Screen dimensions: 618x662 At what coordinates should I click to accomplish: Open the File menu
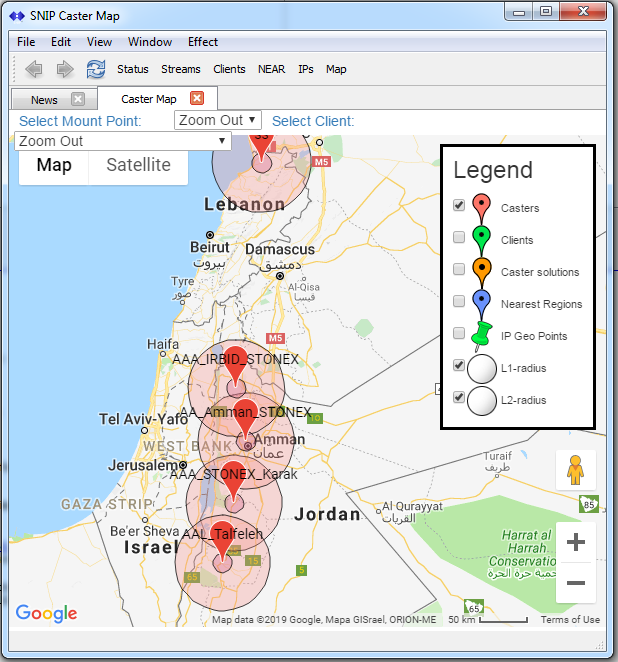pyautogui.click(x=26, y=42)
